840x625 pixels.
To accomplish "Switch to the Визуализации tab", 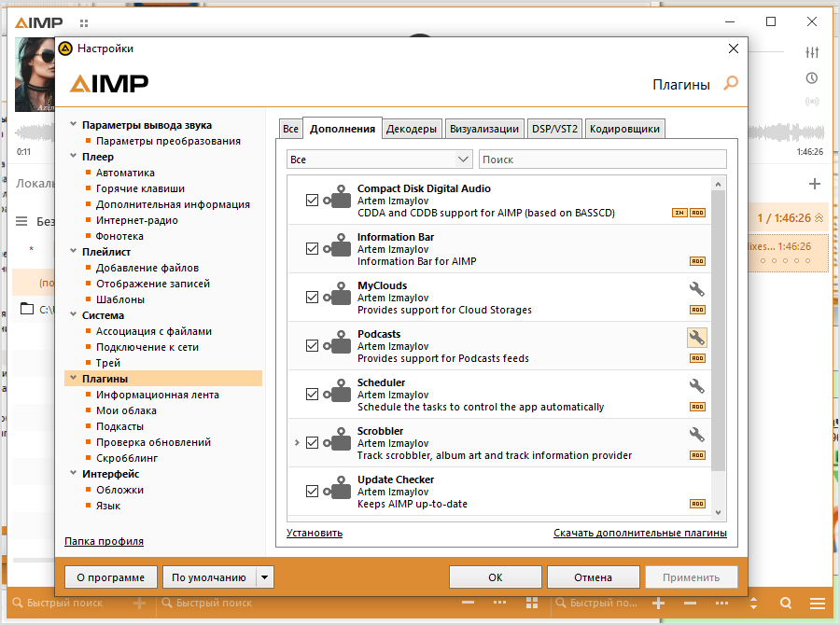I will 483,130.
